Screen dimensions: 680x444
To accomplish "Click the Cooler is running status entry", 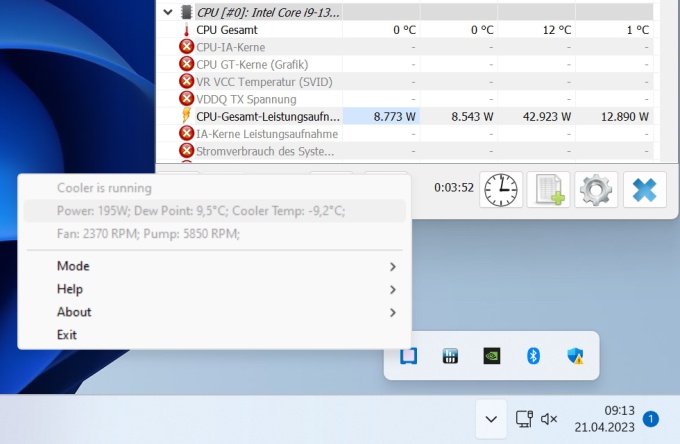I will [214, 188].
